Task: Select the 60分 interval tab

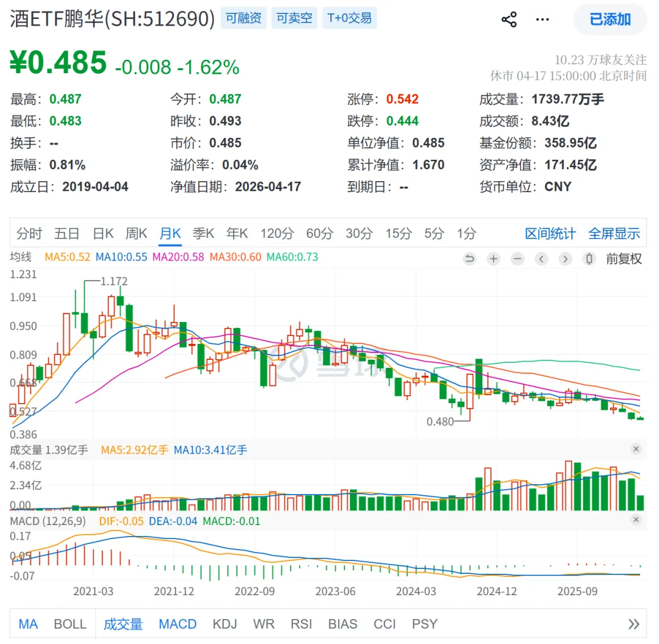Action: pos(319,233)
